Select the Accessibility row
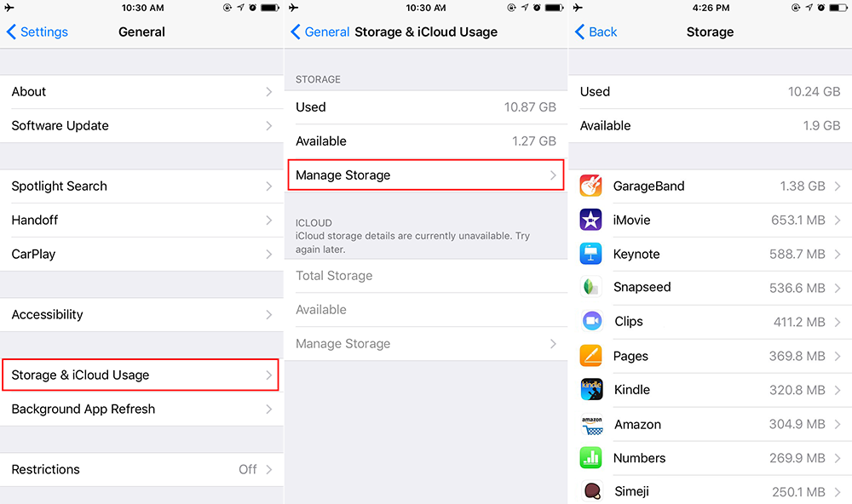This screenshot has height=504, width=852. point(141,315)
